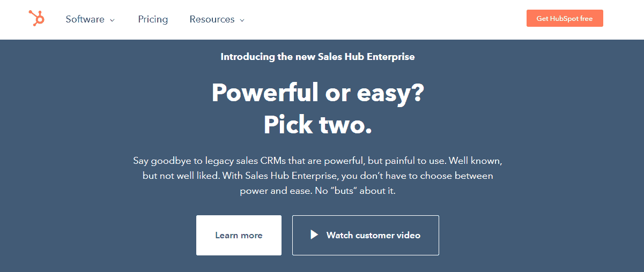Image resolution: width=644 pixels, height=272 pixels.
Task: Click the Introducing the new Sales Hub Enterprise banner
Action: [x=317, y=56]
